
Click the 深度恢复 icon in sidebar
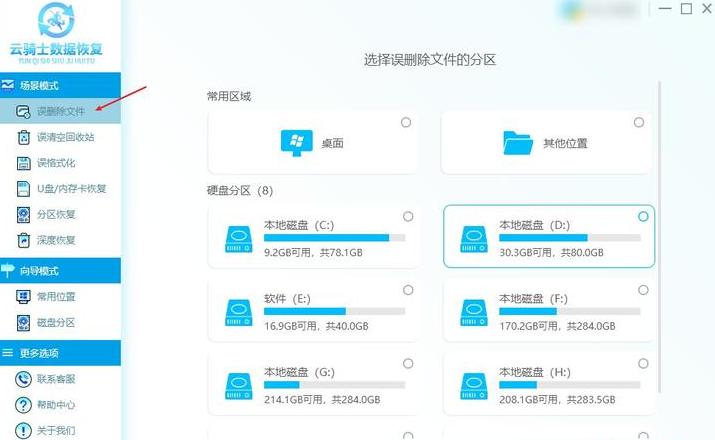pos(23,240)
